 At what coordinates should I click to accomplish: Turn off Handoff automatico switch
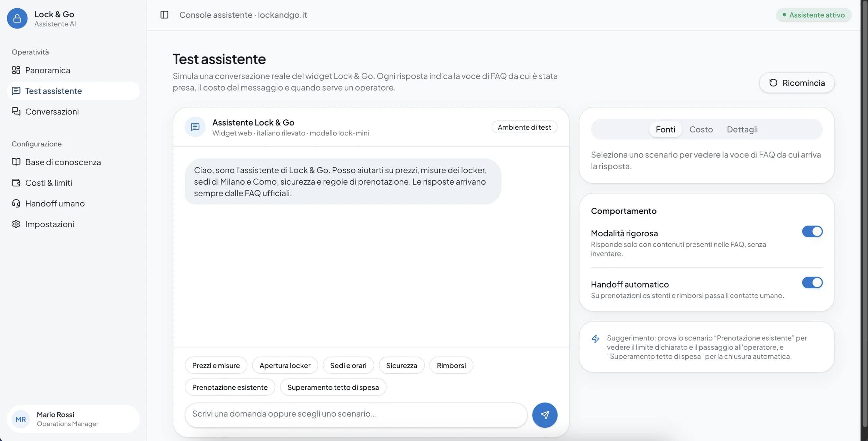pos(812,282)
